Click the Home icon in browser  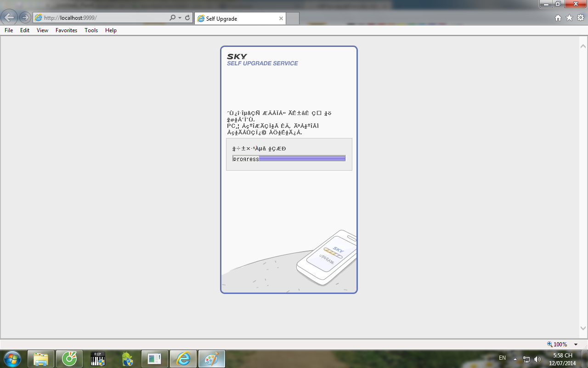558,17
